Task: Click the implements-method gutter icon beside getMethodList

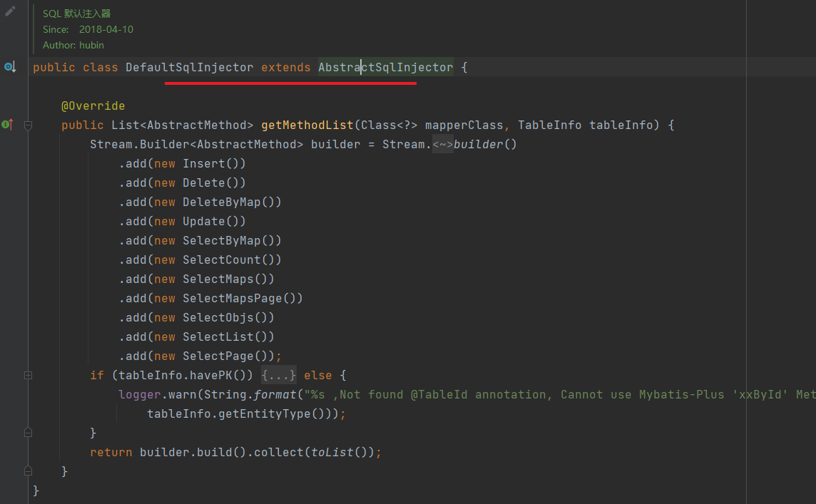Action: click(8, 125)
